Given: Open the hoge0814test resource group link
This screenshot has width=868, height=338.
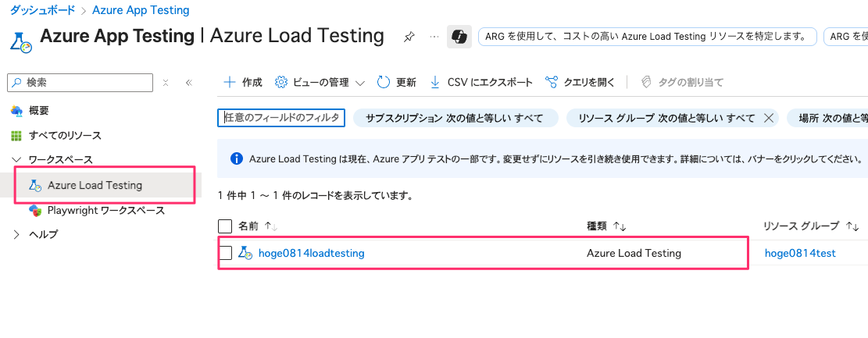Looking at the screenshot, I should pyautogui.click(x=800, y=254).
